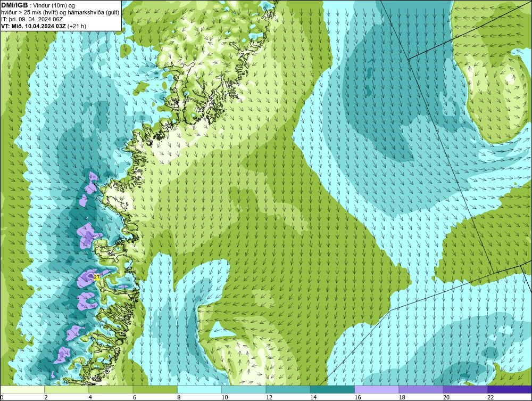This screenshot has height=401, width=532.
Task: Click the 12–14 m/s teal legend swatch
Action: coord(288,389)
